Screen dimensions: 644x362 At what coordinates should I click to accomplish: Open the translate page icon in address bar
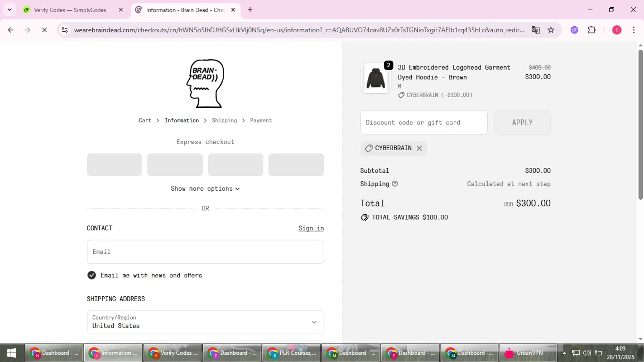click(x=535, y=30)
